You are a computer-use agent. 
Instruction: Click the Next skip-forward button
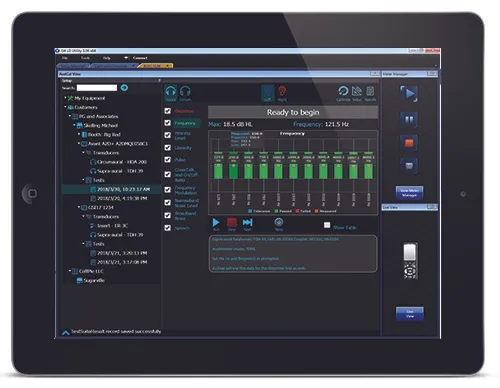247,222
